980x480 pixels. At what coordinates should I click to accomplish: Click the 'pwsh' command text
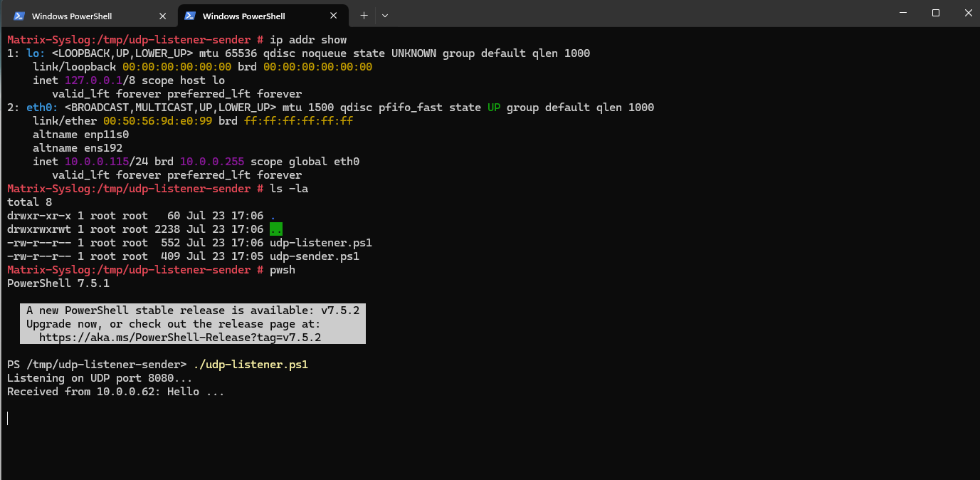283,270
